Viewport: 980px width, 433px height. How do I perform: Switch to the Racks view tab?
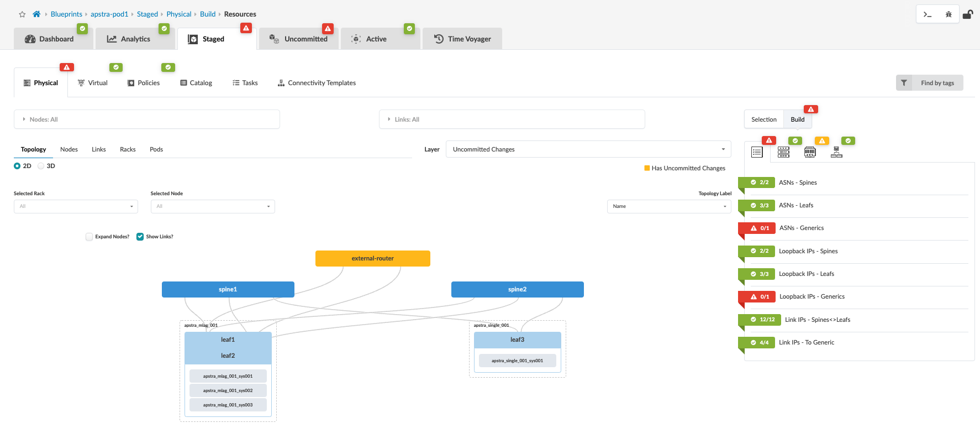128,149
